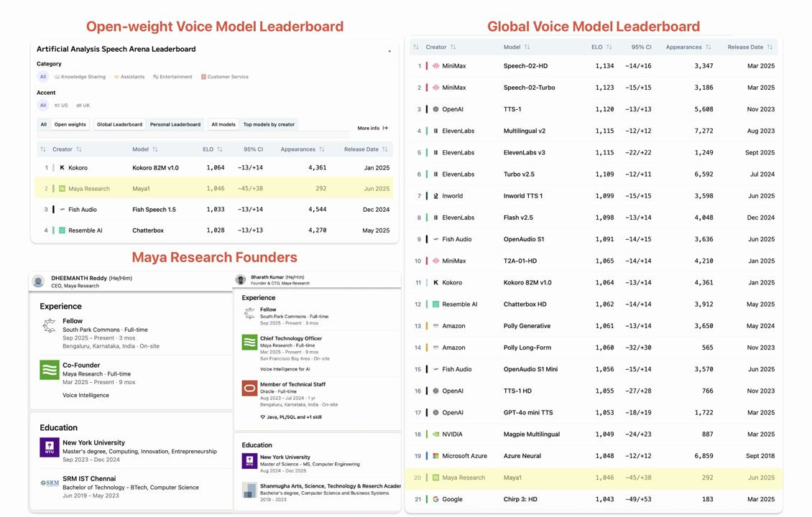Image resolution: width=812 pixels, height=517 pixels.
Task: Click the Google logo in global leaderboard
Action: (x=435, y=499)
